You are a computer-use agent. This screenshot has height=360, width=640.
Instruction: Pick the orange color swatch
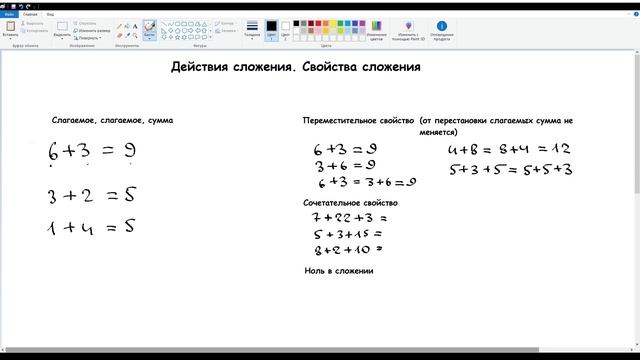tap(326, 23)
